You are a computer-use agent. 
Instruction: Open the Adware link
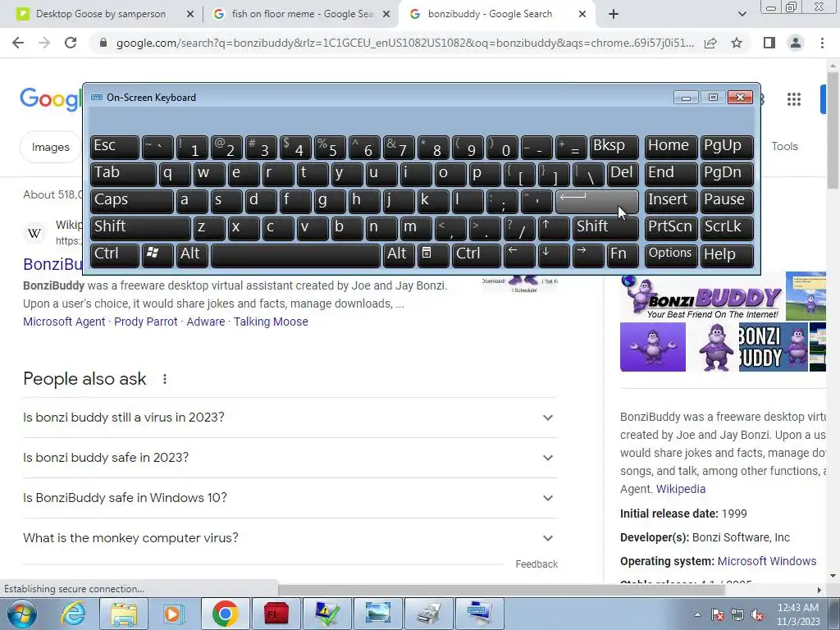(206, 322)
